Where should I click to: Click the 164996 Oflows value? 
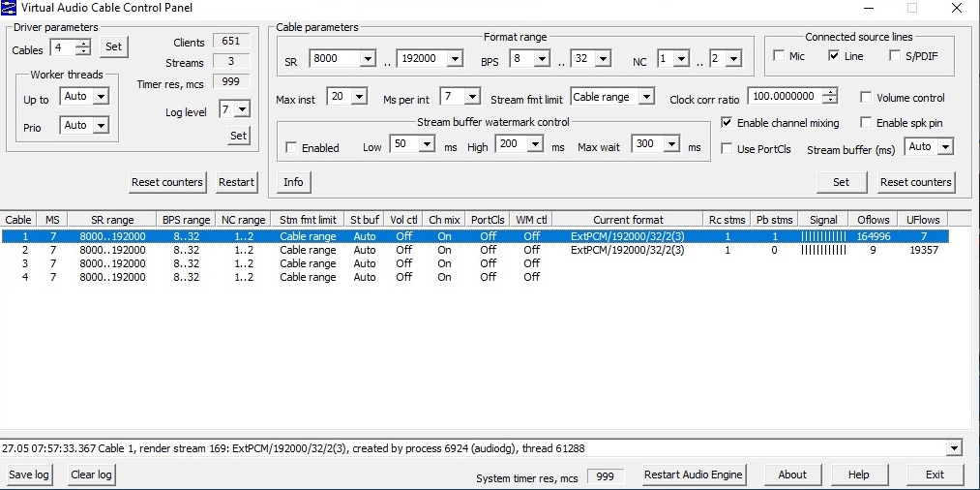tap(874, 236)
